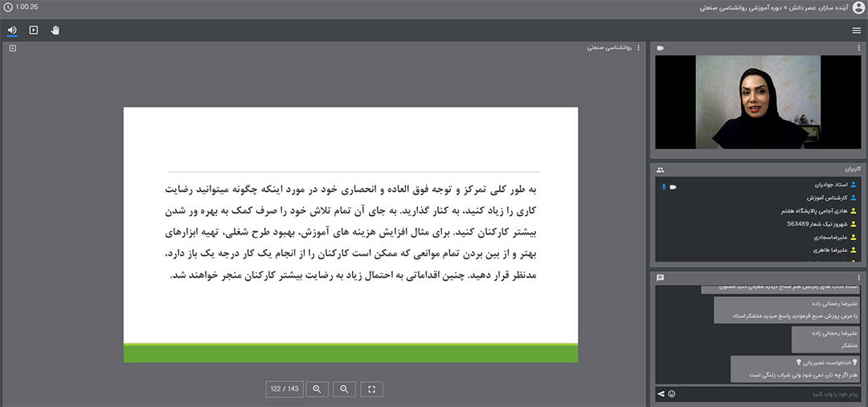Click the zoom in magnifier button
The width and height of the screenshot is (868, 407).
pyautogui.click(x=317, y=389)
